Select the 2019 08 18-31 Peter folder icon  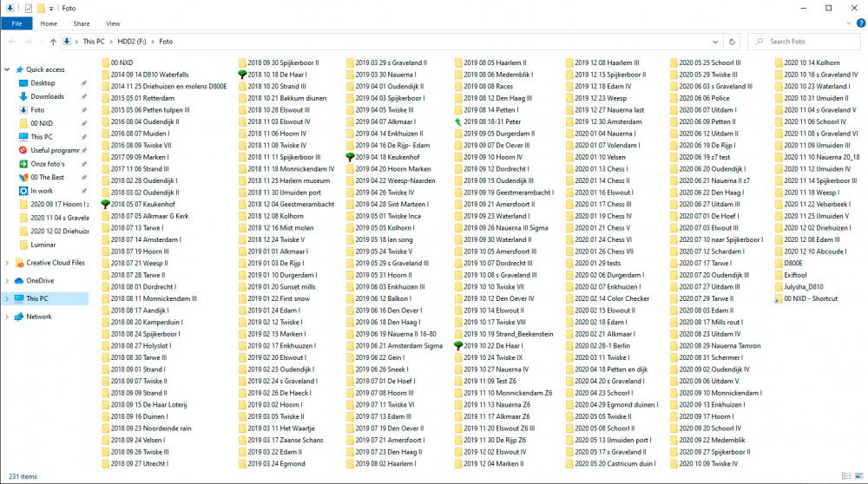click(x=457, y=121)
